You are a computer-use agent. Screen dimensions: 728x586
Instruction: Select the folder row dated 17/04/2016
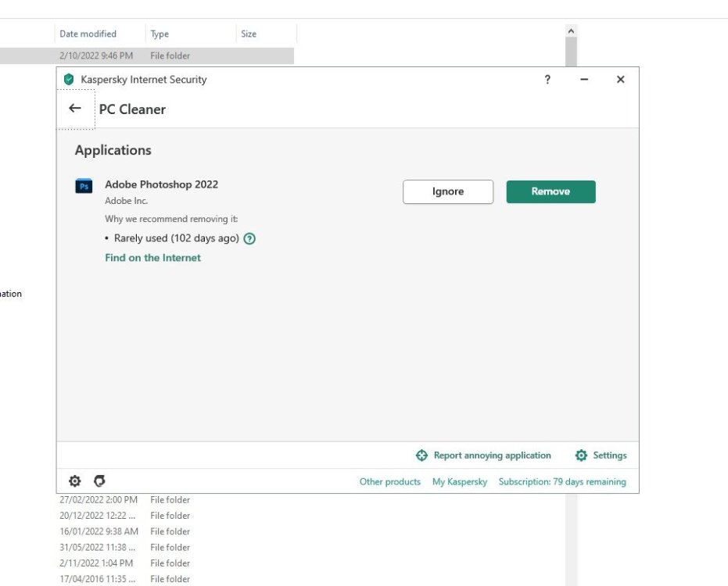pos(147,578)
